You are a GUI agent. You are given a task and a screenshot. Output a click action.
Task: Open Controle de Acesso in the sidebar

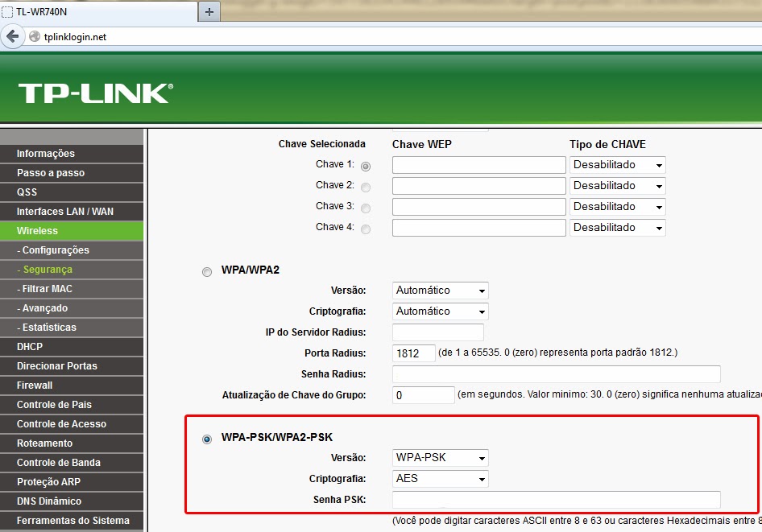coord(72,424)
